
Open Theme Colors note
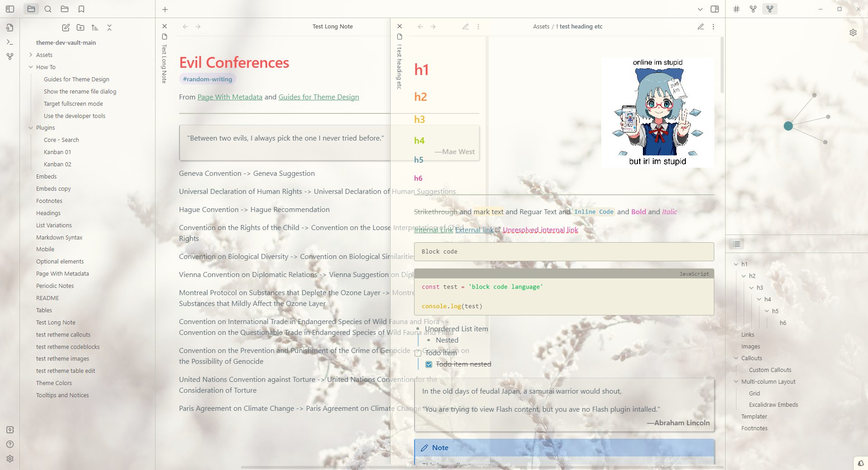click(54, 383)
